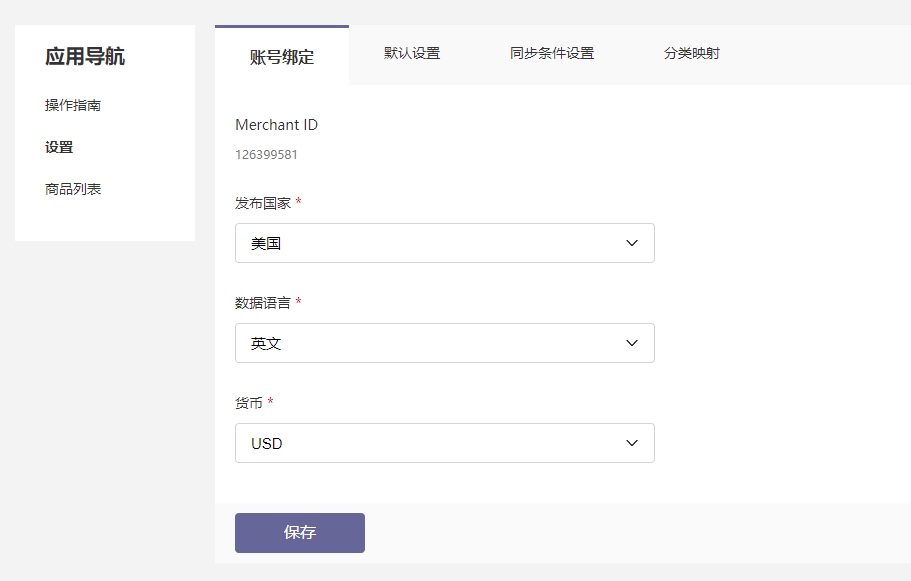Click the chevron arrow in 发布国家 dropdown

pyautogui.click(x=631, y=243)
